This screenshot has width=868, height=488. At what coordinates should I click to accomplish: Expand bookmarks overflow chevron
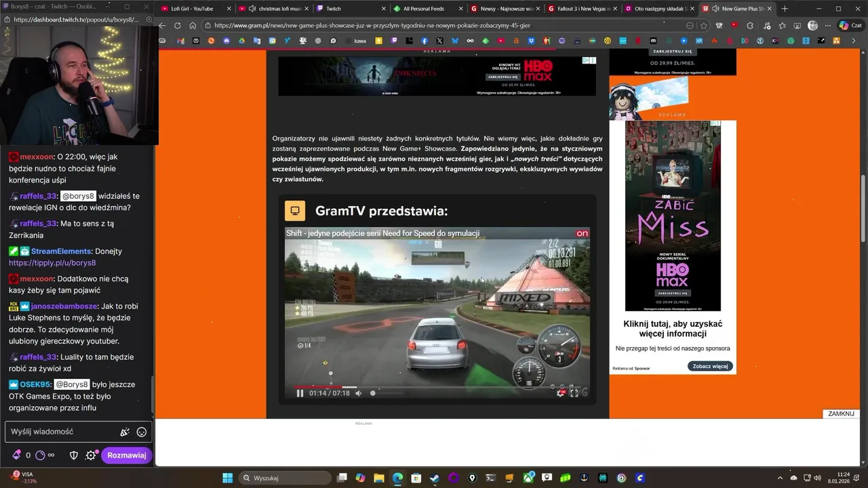tap(854, 41)
